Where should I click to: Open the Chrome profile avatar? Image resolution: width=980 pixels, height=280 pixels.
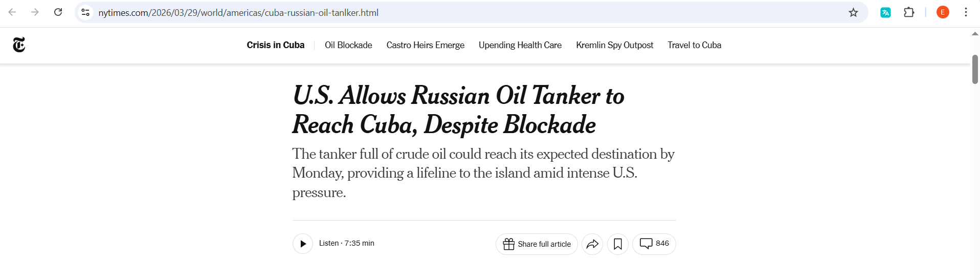tap(943, 12)
